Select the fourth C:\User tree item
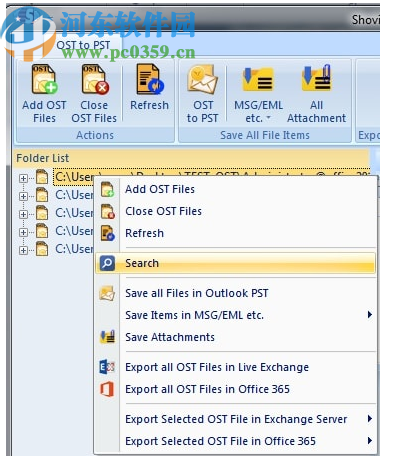This screenshot has height=456, width=400. 74,231
